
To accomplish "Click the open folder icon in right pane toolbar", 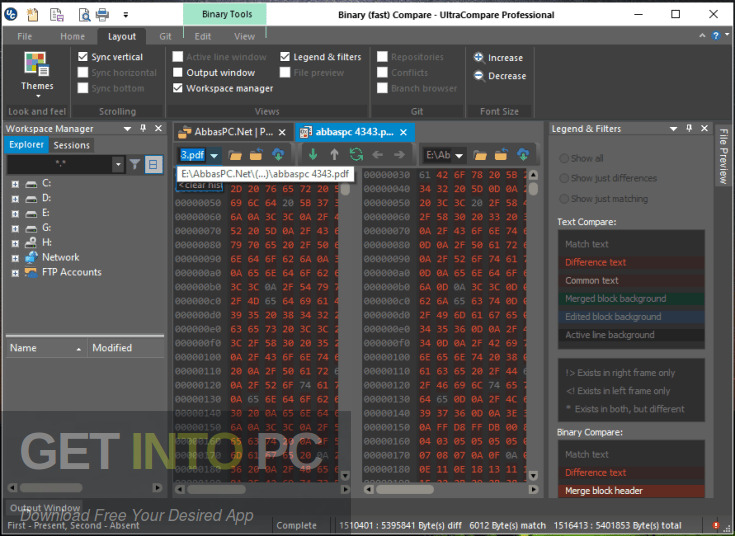I will [x=480, y=155].
